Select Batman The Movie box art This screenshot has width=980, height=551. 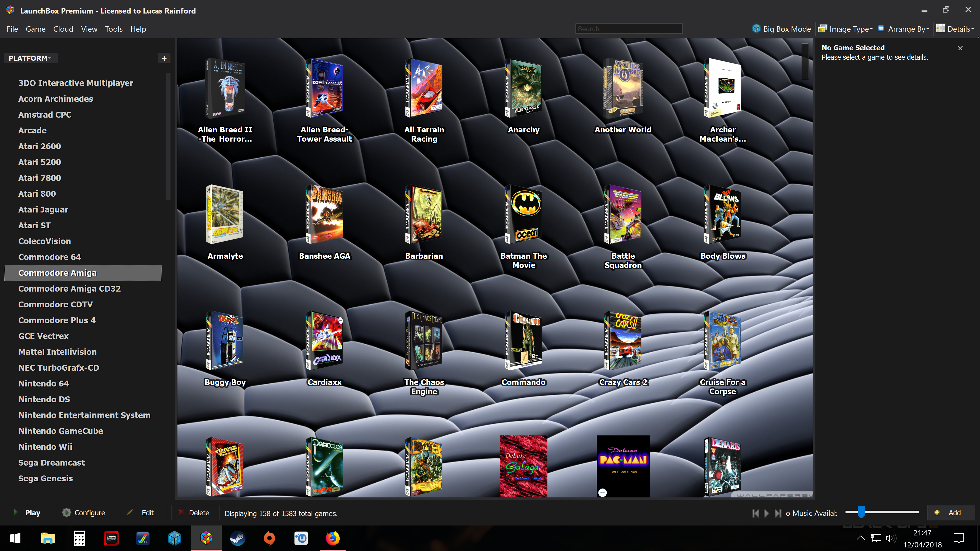pyautogui.click(x=523, y=215)
